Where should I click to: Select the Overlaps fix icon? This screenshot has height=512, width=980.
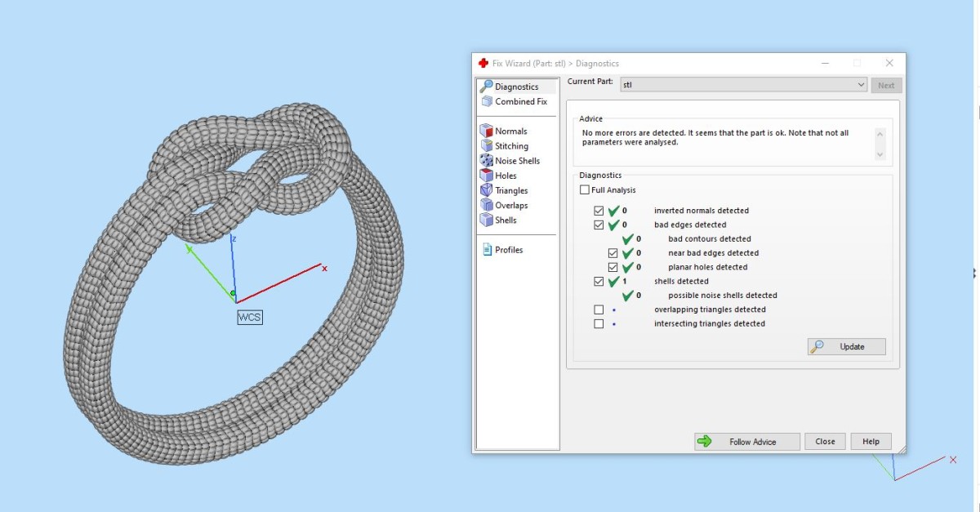pos(486,205)
